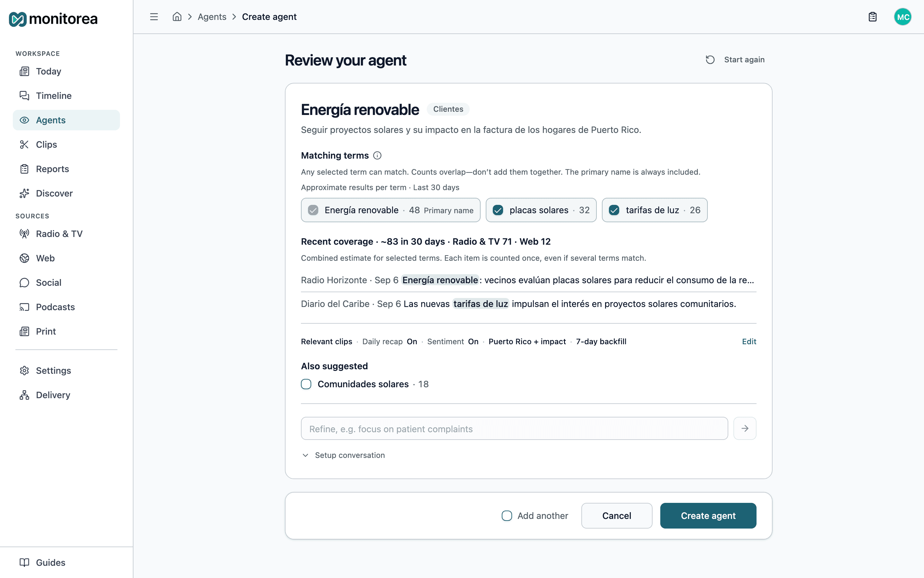Show Matching terms info icon
The height and width of the screenshot is (578, 924).
coord(377,156)
